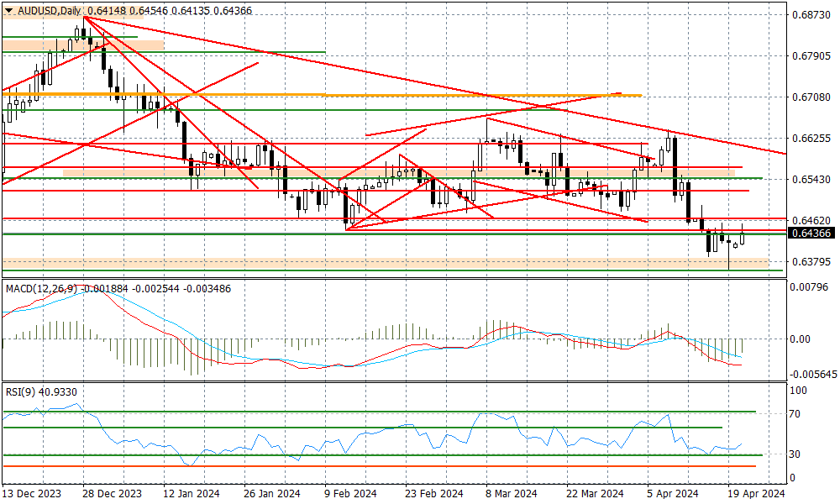
Task: Click the MACD 0.00796 scale label
Action: (x=809, y=287)
